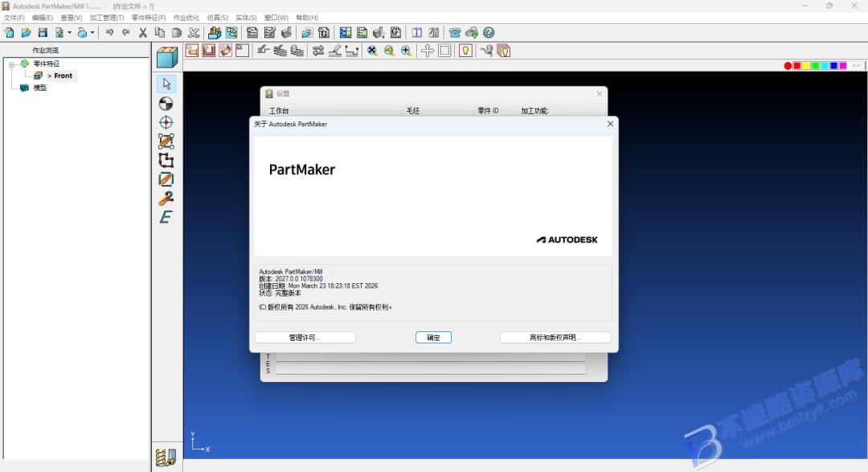Click the Redo arrow icon
Screen dimensions: 868x472
pyautogui.click(x=126, y=33)
